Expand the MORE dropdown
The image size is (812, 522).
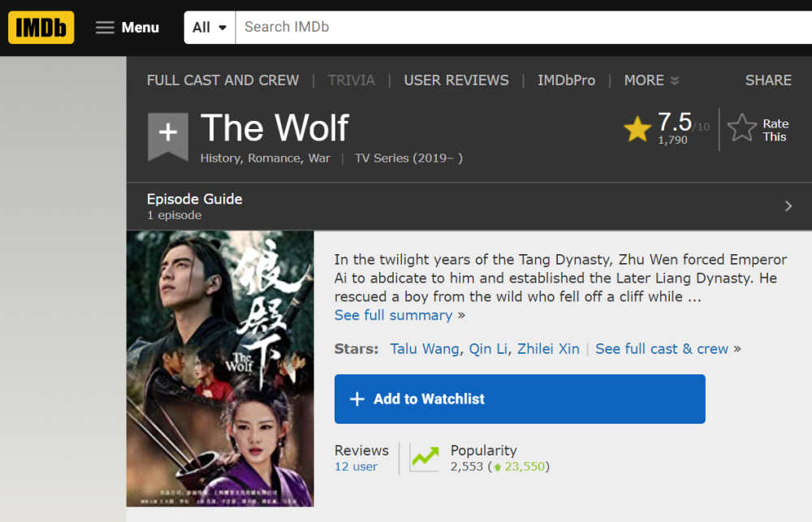tap(651, 80)
